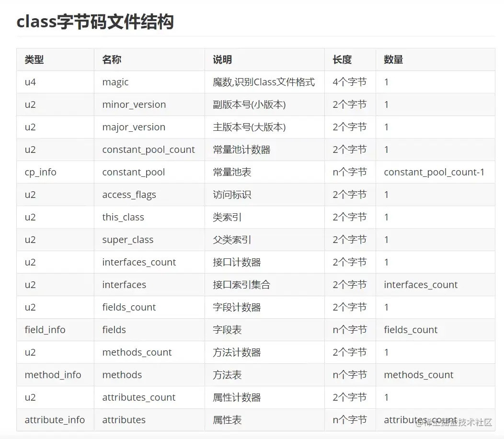
Task: Select 'constant_pool_count' name cell
Action: pos(149,150)
